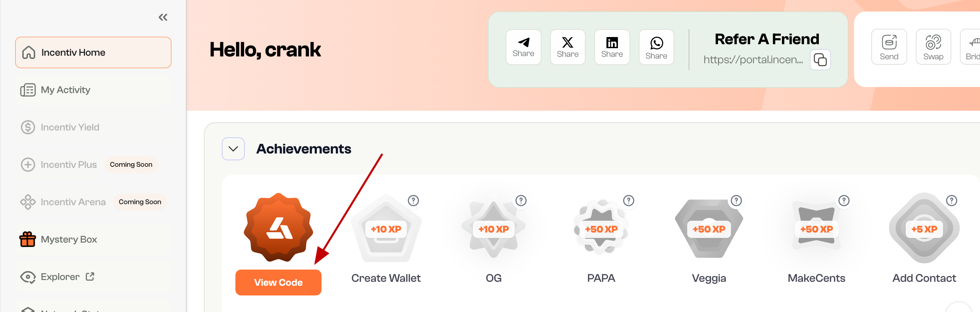
Task: Click help icon on Create Wallet badge
Action: click(413, 200)
